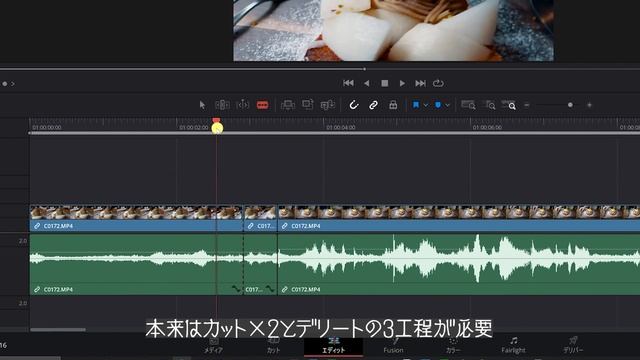Click the food video in the viewer
Image resolution: width=640 pixels, height=360 pixels.
[x=393, y=30]
